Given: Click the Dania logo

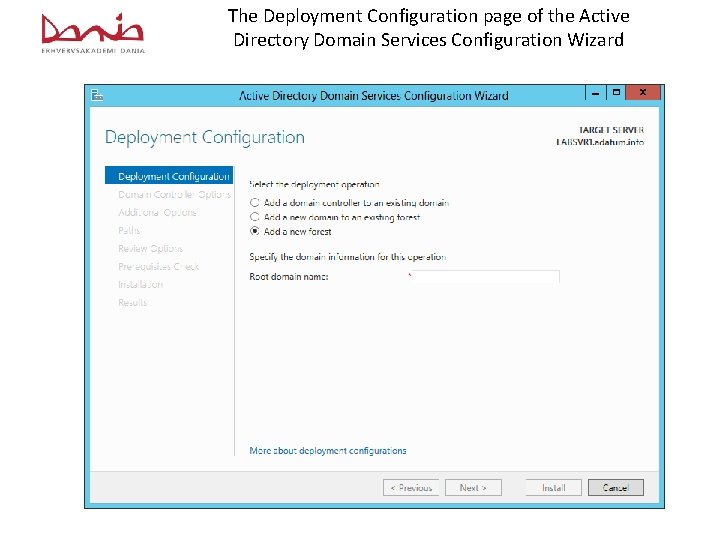Looking at the screenshot, I should [x=93, y=33].
